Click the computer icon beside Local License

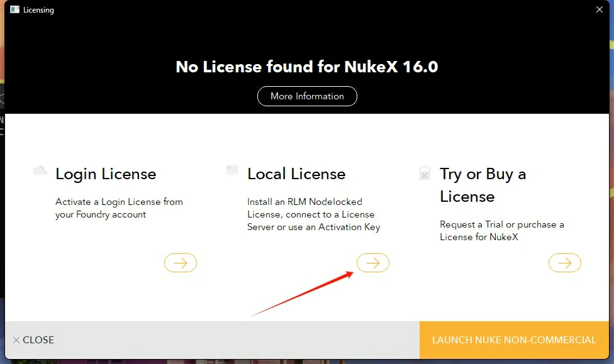[232, 170]
